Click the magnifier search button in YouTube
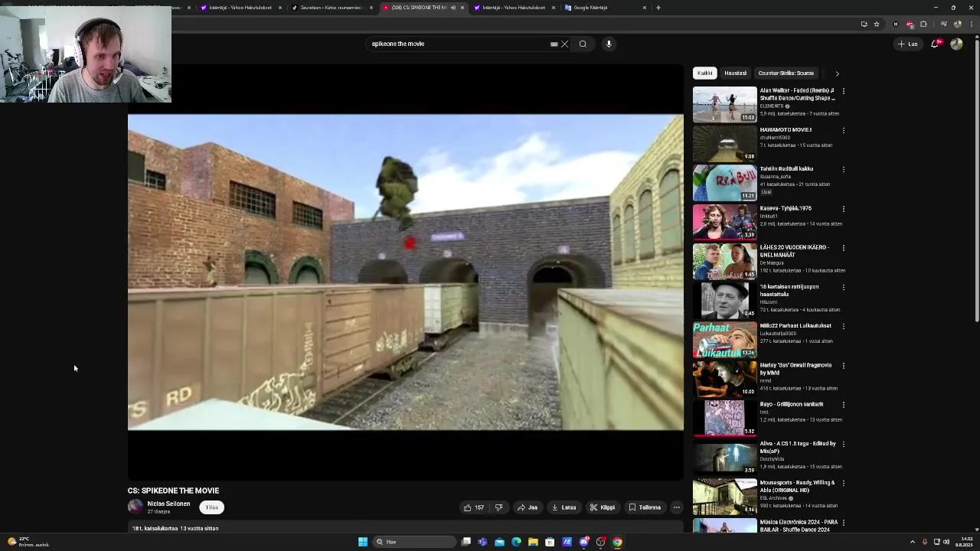 pos(583,44)
